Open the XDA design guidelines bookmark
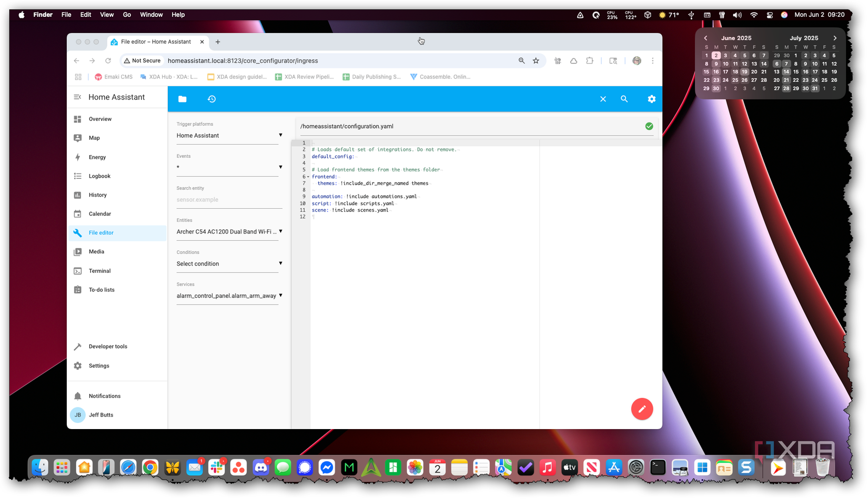The width and height of the screenshot is (868, 499). 237,77
